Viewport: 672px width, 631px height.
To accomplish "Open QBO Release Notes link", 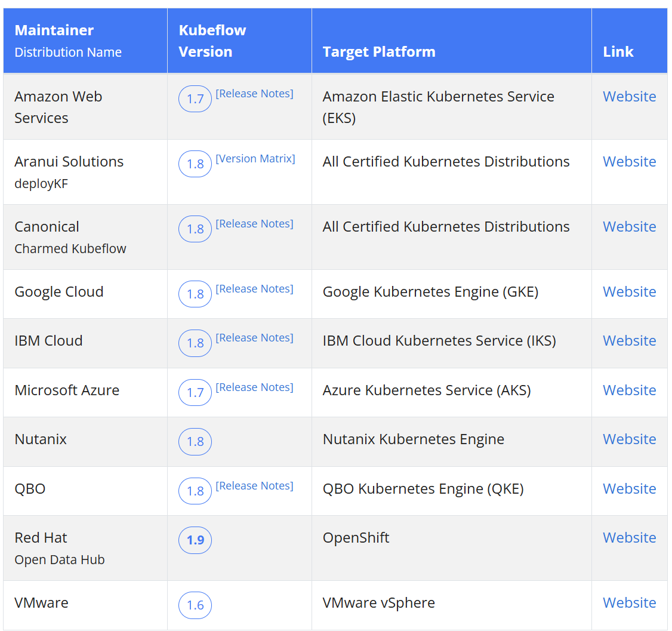I will (x=255, y=486).
